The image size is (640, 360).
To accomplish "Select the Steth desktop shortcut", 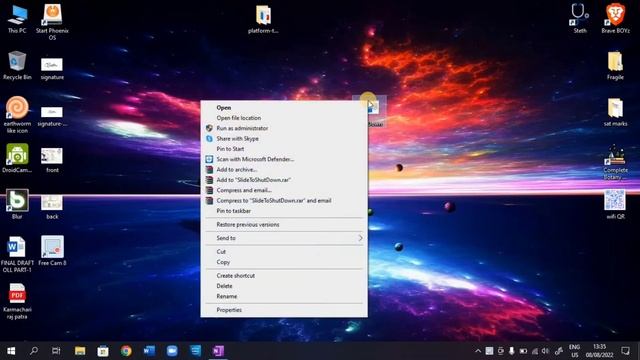I will pos(580,19).
